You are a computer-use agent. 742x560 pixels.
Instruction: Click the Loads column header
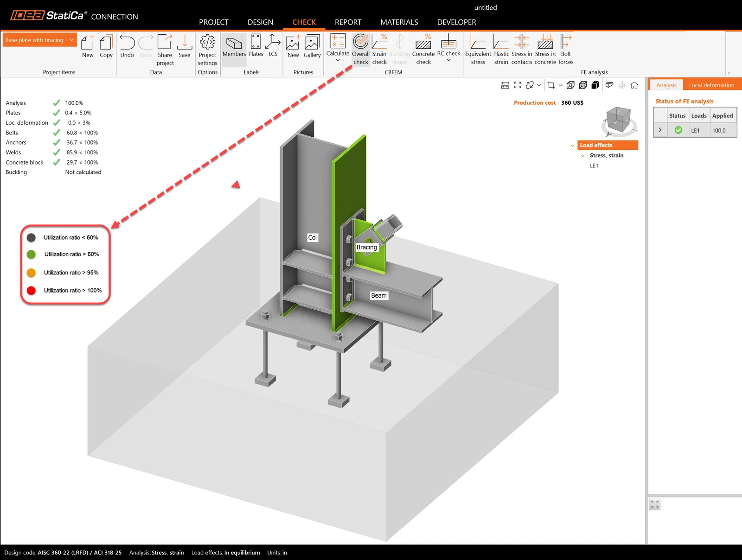[x=699, y=116]
